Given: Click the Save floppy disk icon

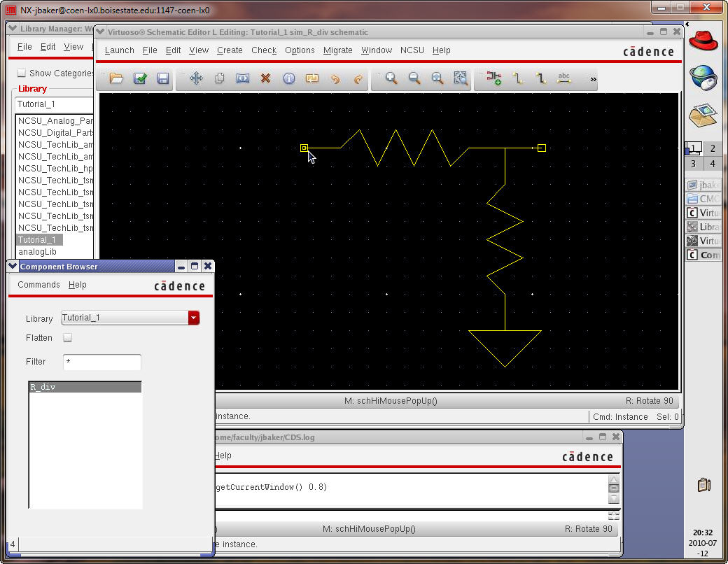Looking at the screenshot, I should (x=163, y=78).
